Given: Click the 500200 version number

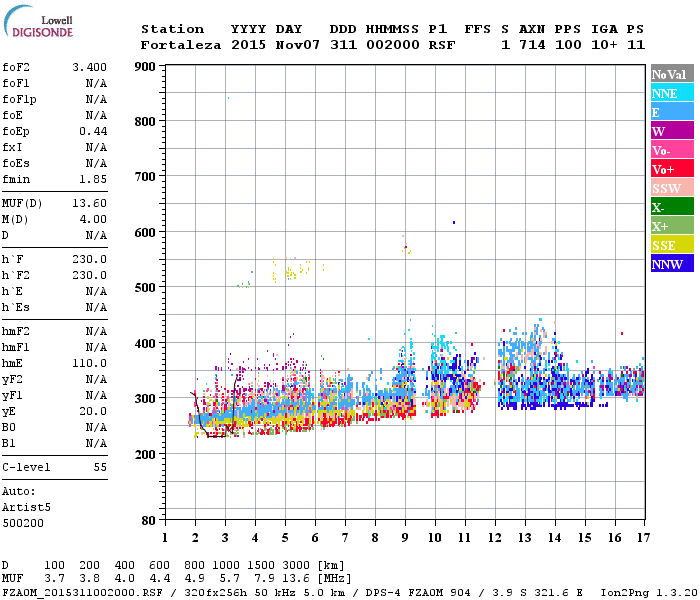Looking at the screenshot, I should coord(23,523).
